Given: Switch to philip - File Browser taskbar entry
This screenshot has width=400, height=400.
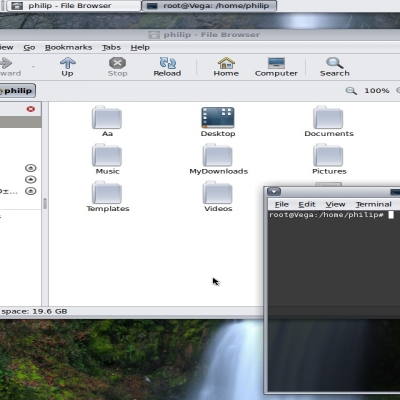Looking at the screenshot, I should [x=74, y=6].
